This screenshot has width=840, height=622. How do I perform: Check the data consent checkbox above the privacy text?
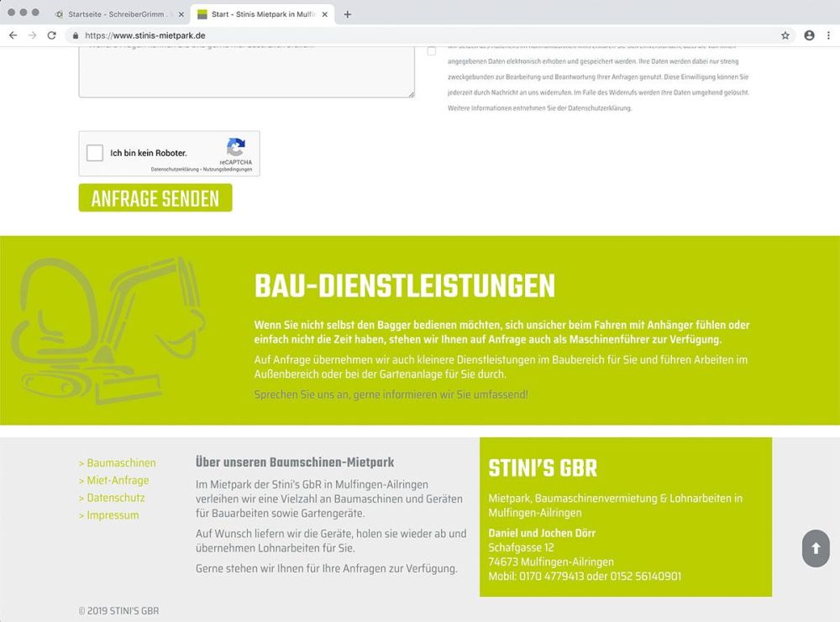432,51
